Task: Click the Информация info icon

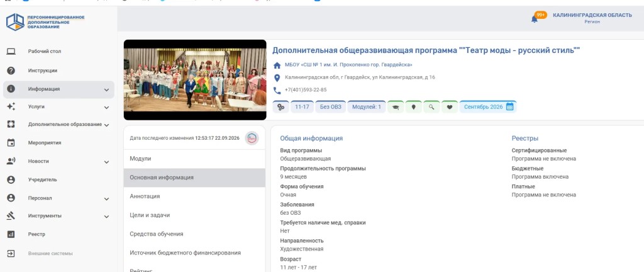Action: point(11,89)
